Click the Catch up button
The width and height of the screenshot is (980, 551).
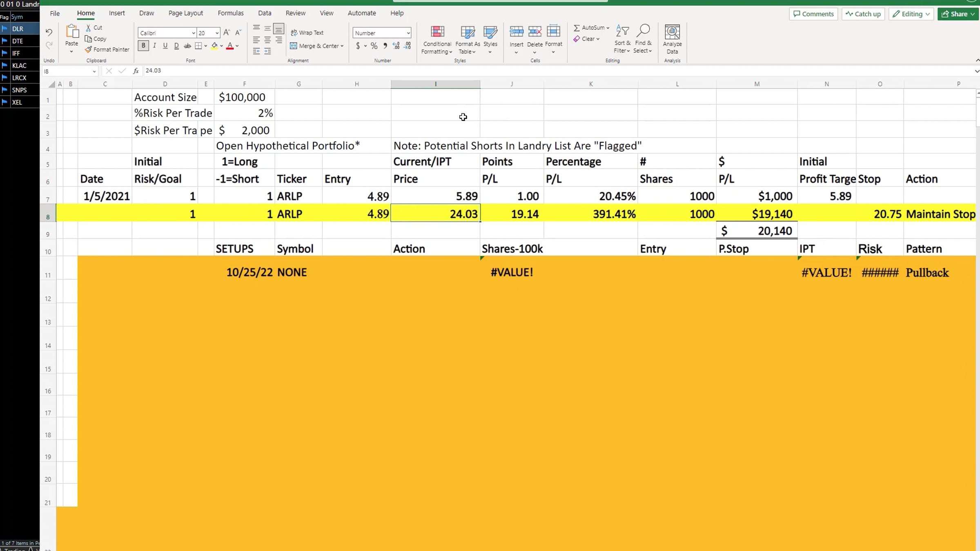point(863,14)
